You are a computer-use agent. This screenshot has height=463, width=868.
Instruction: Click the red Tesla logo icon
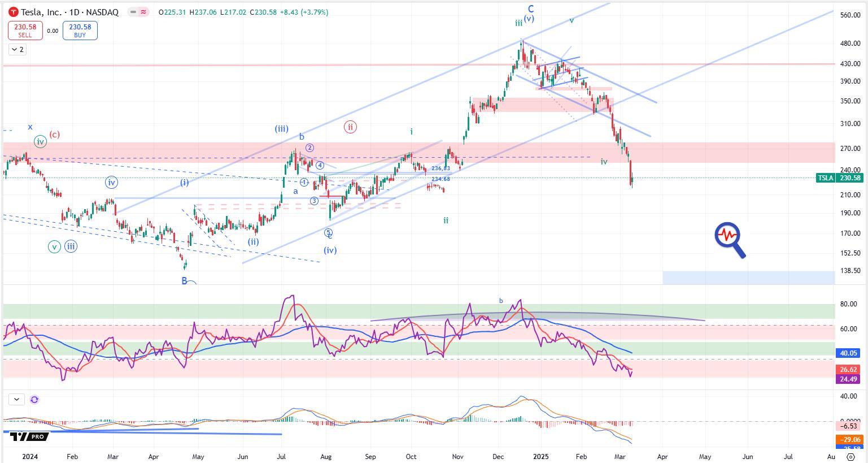click(x=13, y=12)
